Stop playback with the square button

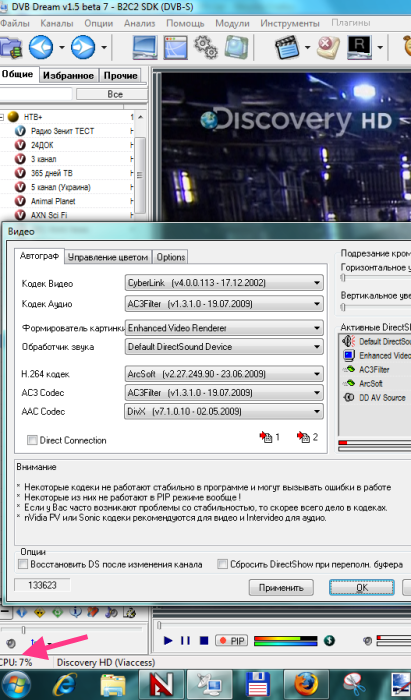[x=204, y=641]
